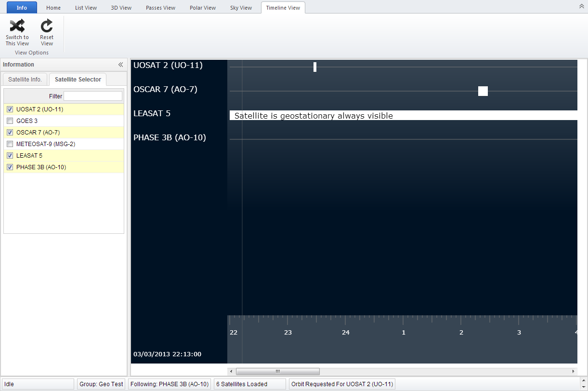This screenshot has width=588, height=391.
Task: Open the Sky View tab
Action: (241, 8)
